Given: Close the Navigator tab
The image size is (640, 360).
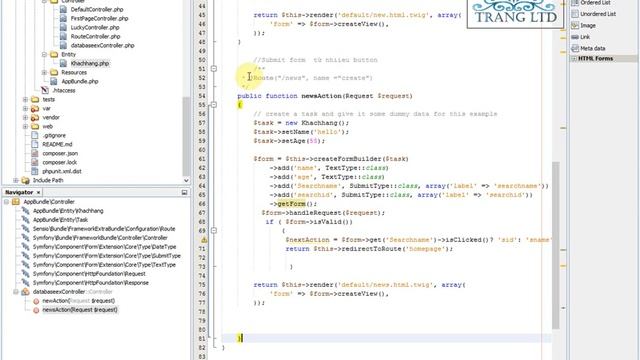Looking at the screenshot, I should pyautogui.click(x=38, y=192).
